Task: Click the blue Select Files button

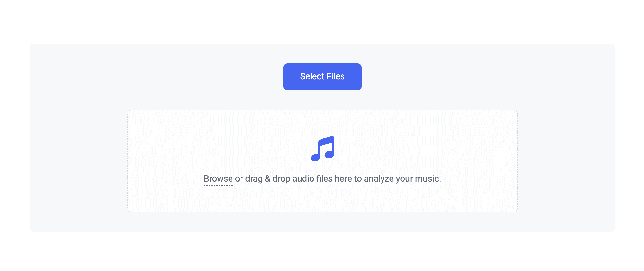Action: 322,77
